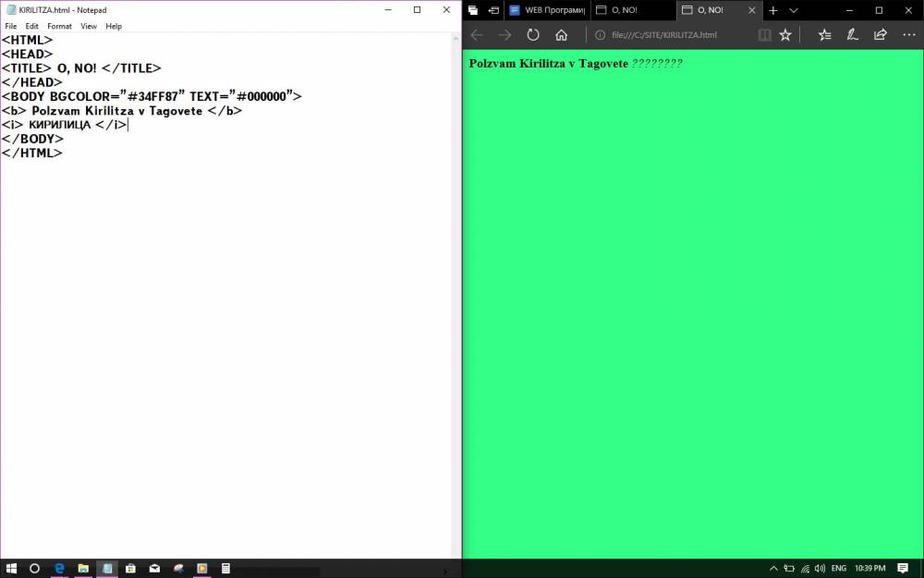Image resolution: width=924 pixels, height=578 pixels.
Task: Click the ENG language indicator
Action: 839,569
